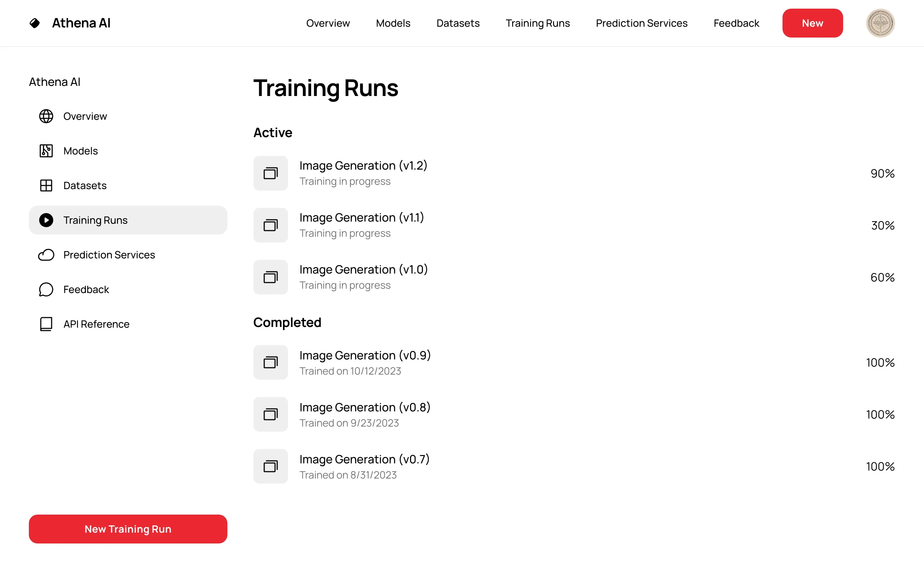Open the Image Generation (v0.9) run
This screenshot has height=581, width=924.
574,362
